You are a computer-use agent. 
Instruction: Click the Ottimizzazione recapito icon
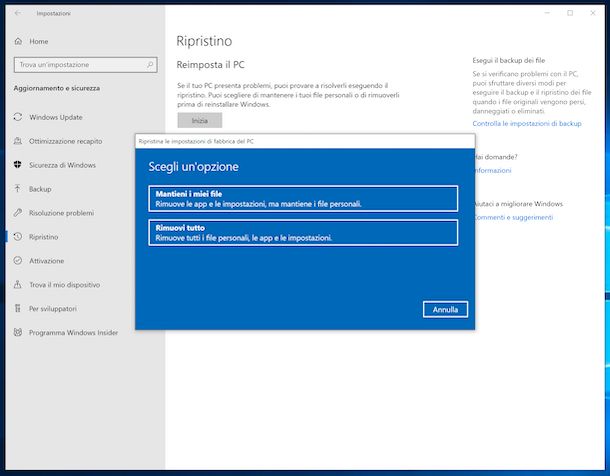coord(18,141)
